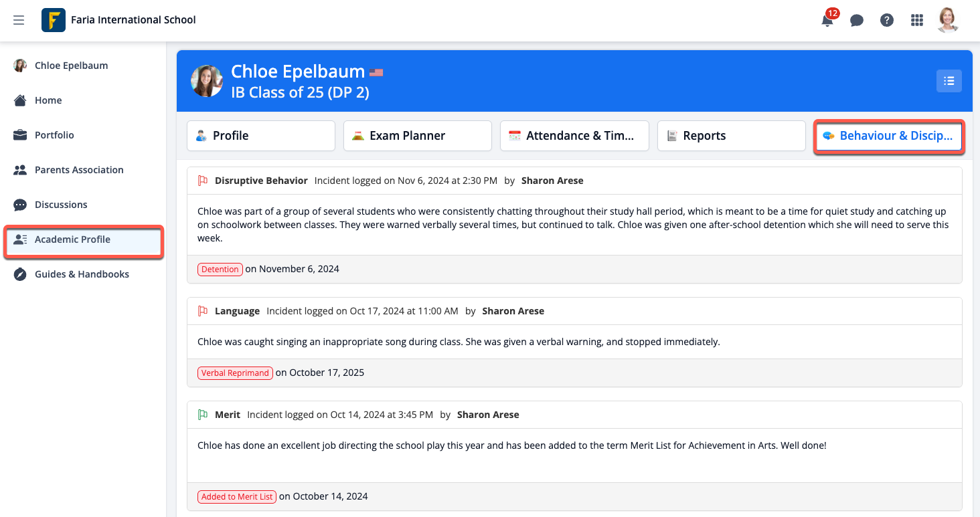The image size is (980, 517).
Task: Open the hamburger navigation menu
Action: click(19, 20)
